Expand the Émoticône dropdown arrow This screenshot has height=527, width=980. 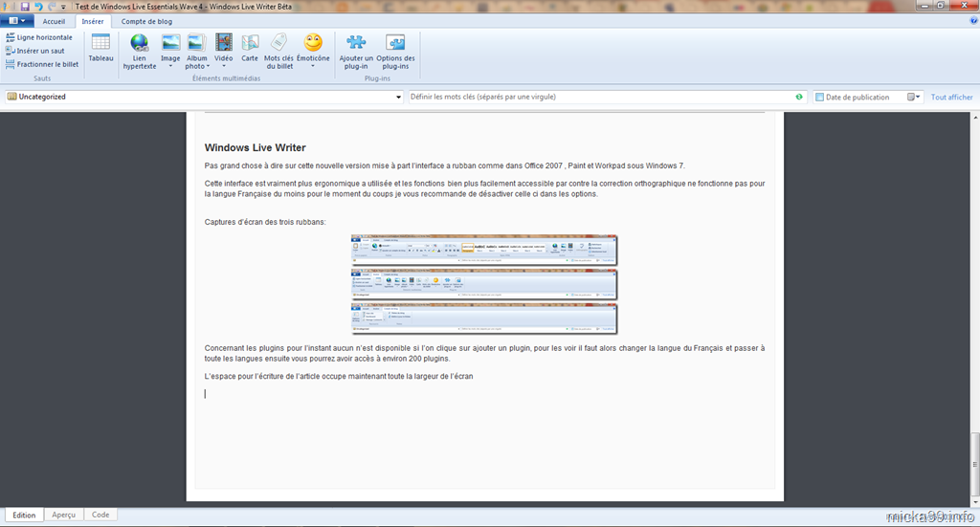[313, 66]
